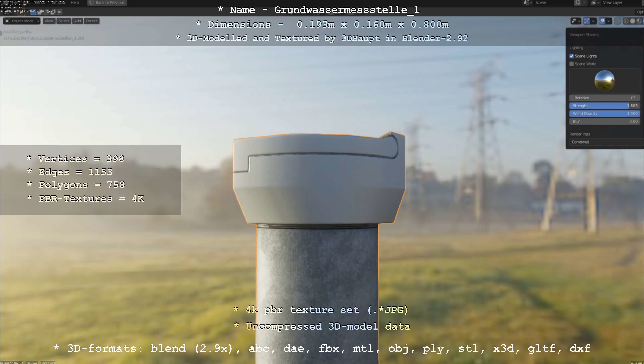Open the View Layer browse icon
This screenshot has width=644, height=364.
(595, 2)
